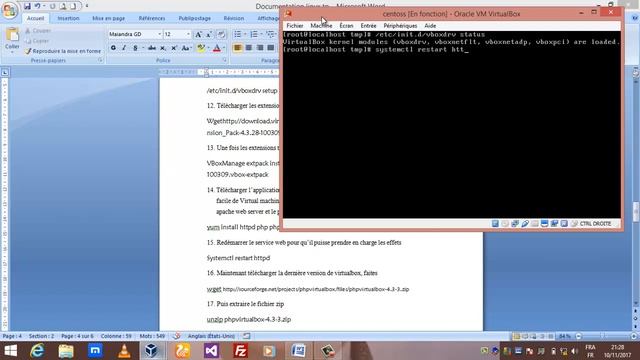This screenshot has width=640, height=360.
Task: Click the VirtualBox network adapters status icon
Action: 515,224
